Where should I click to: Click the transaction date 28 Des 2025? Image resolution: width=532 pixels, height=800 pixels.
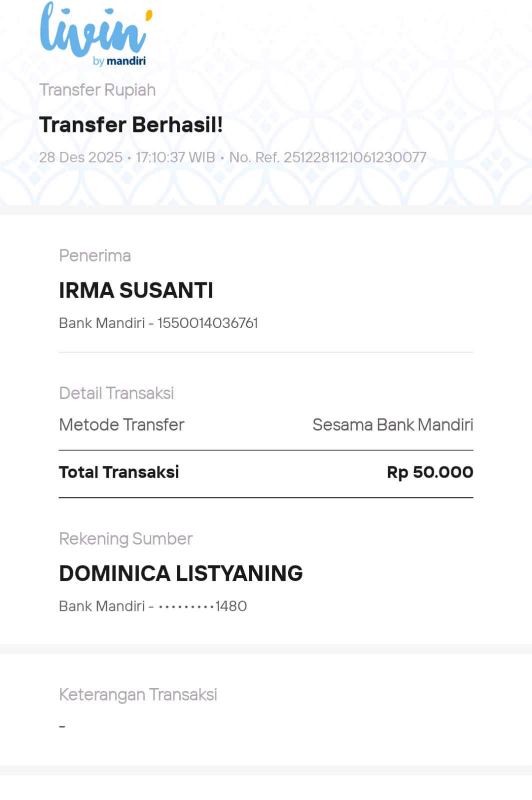pyautogui.click(x=80, y=157)
